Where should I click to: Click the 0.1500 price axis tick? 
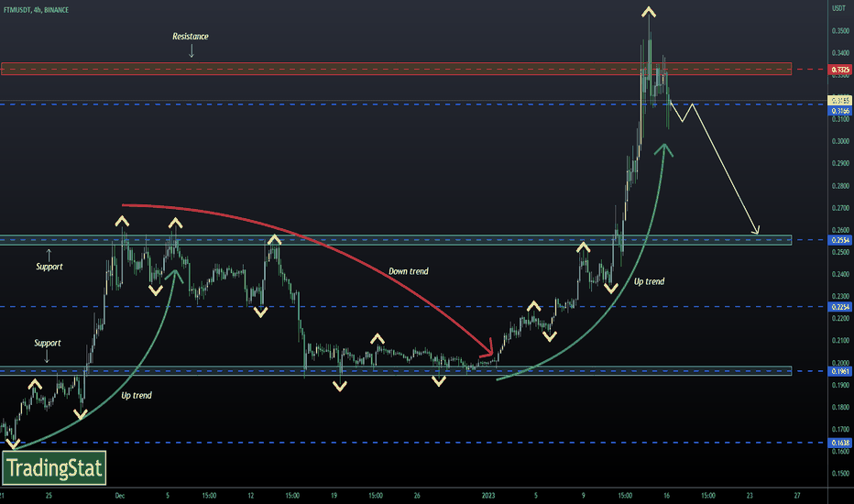click(840, 474)
